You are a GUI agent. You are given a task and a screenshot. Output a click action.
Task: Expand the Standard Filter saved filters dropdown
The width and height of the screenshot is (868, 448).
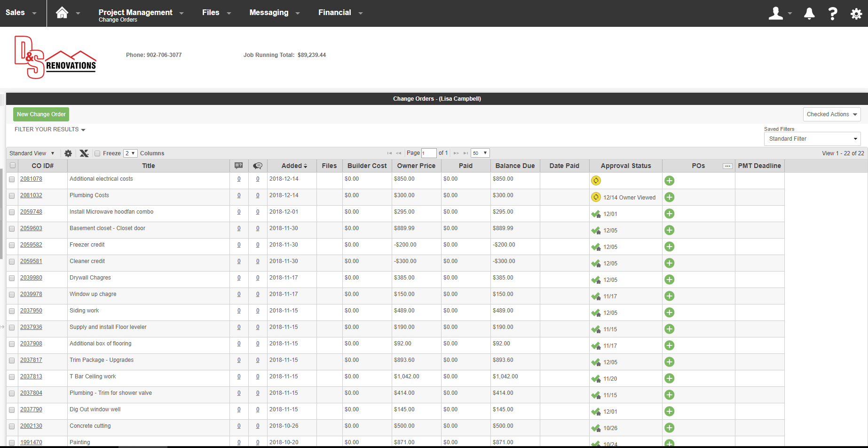pyautogui.click(x=812, y=139)
